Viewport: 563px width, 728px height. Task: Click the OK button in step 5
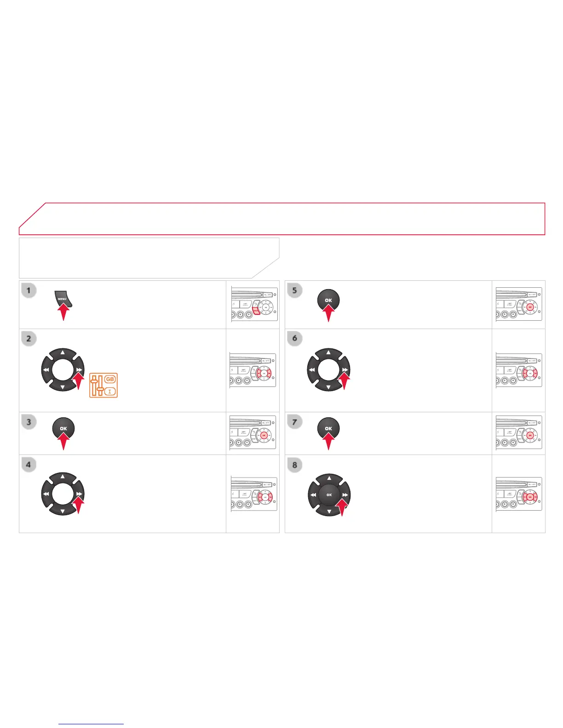(328, 300)
